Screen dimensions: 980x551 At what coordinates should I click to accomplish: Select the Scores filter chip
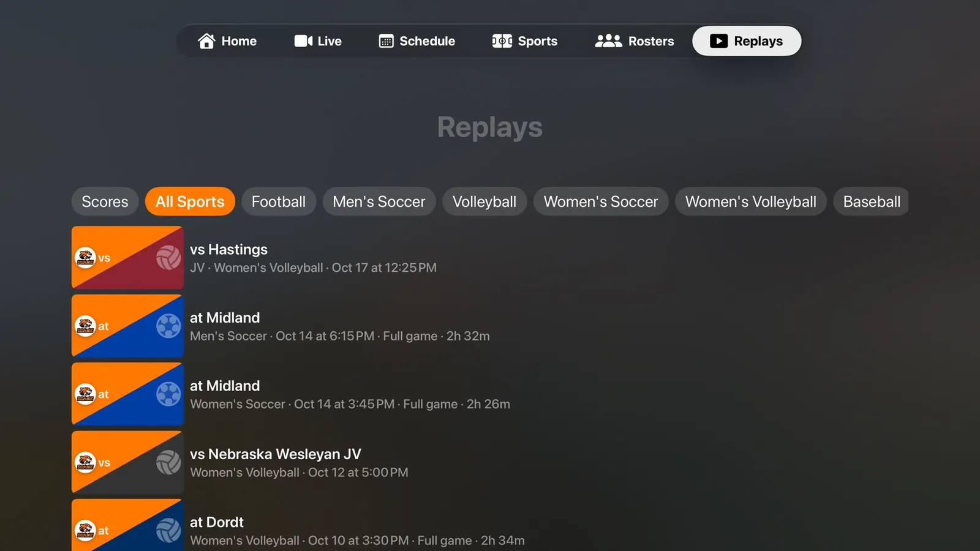(105, 201)
